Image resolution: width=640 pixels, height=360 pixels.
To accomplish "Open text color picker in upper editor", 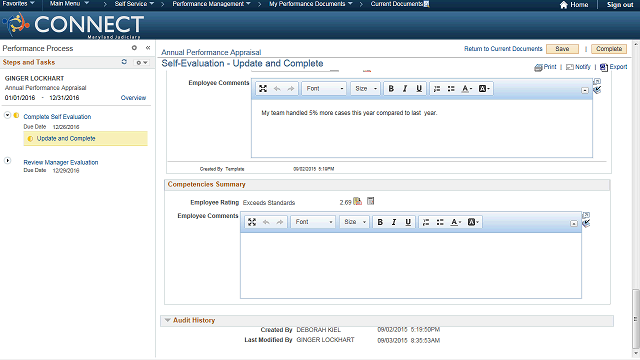I will 466,89.
